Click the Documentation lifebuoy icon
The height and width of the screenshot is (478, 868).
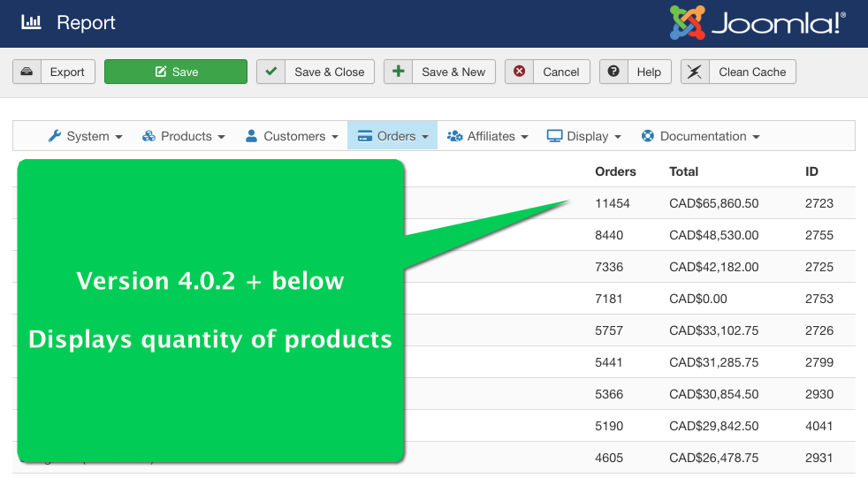tap(648, 135)
